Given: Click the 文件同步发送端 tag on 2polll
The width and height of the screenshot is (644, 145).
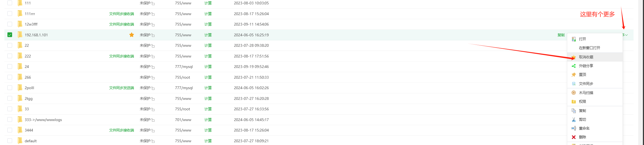Looking at the screenshot, I should click(122, 88).
